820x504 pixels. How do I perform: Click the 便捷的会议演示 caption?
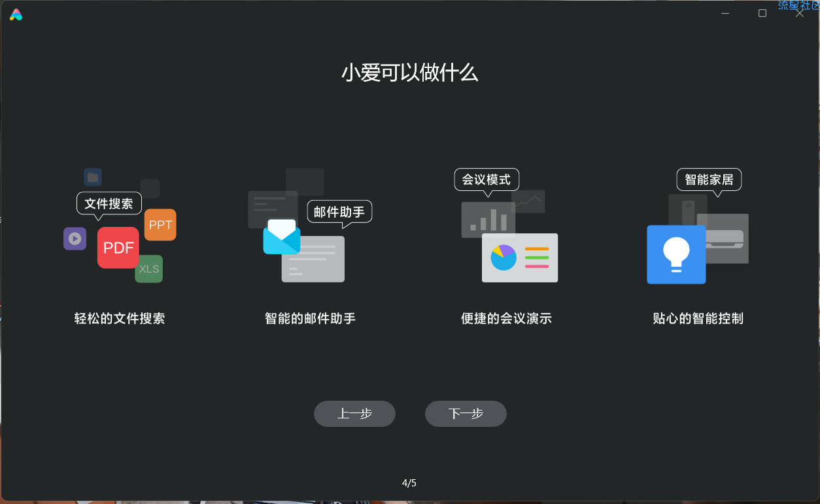(507, 319)
